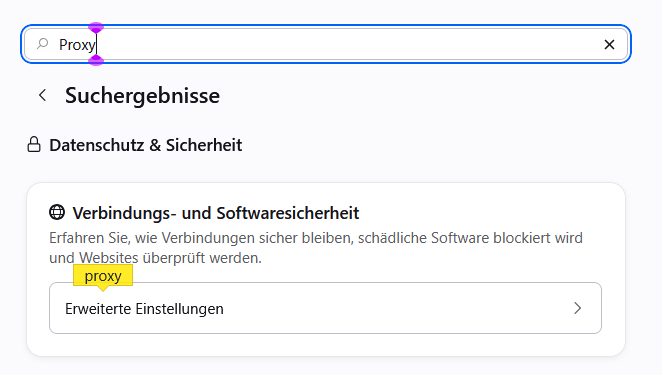Image resolution: width=662 pixels, height=375 pixels.
Task: Click the lock icon next to Datenschutz & Sicherheit
Action: (34, 144)
